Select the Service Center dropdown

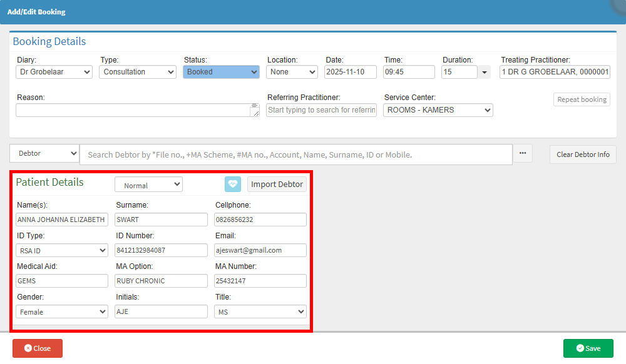[438, 110]
